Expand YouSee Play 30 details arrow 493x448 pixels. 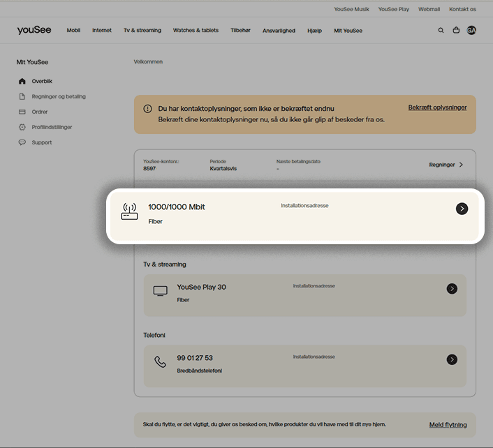(452, 289)
